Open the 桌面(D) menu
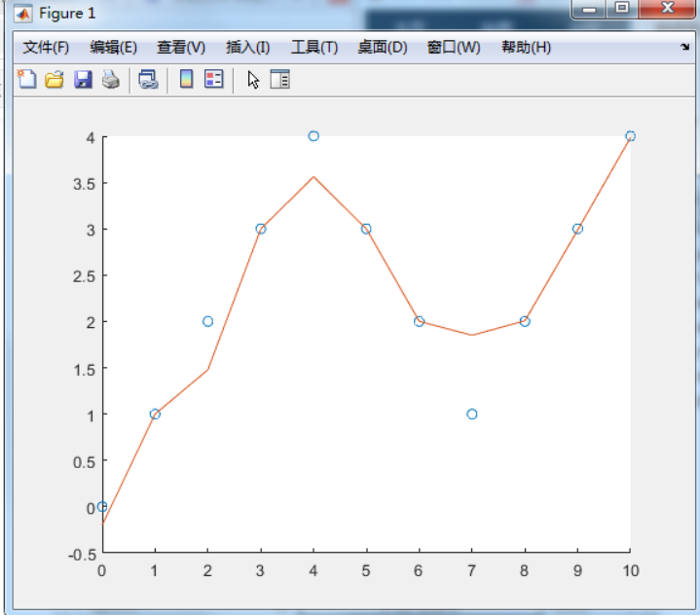This screenshot has height=616, width=700. click(x=383, y=47)
